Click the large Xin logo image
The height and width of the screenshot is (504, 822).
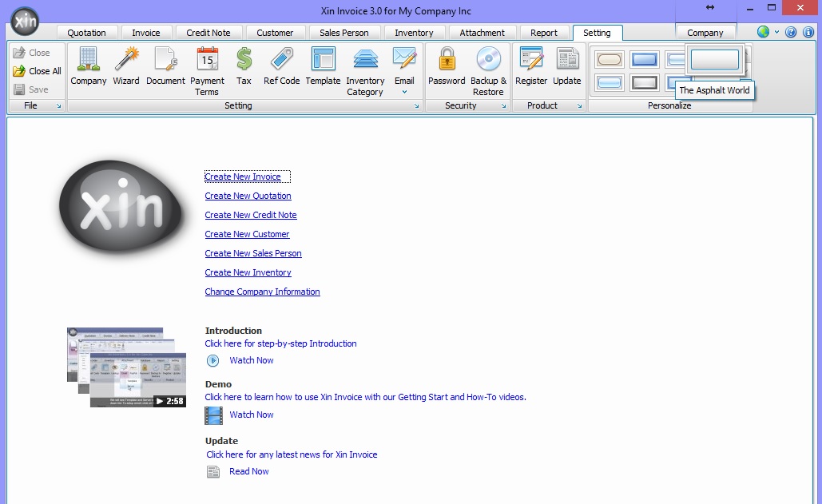(121, 206)
